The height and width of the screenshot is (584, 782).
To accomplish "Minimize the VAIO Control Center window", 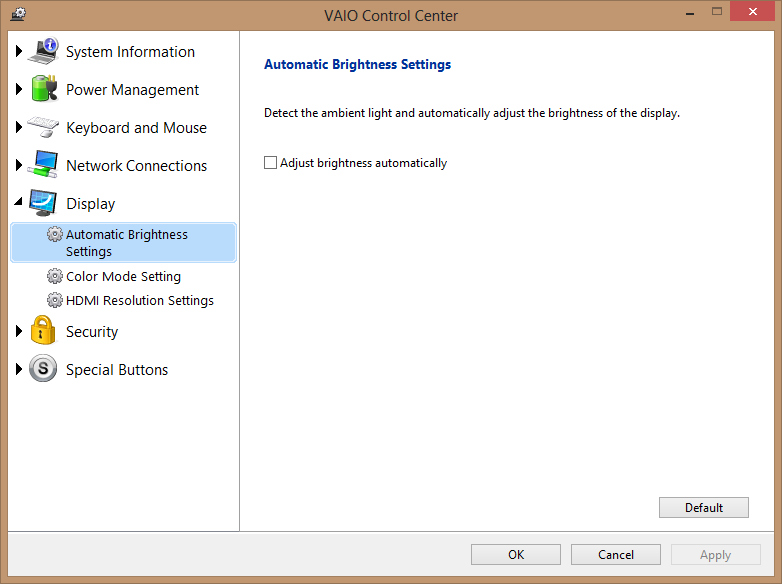I will coord(690,13).
